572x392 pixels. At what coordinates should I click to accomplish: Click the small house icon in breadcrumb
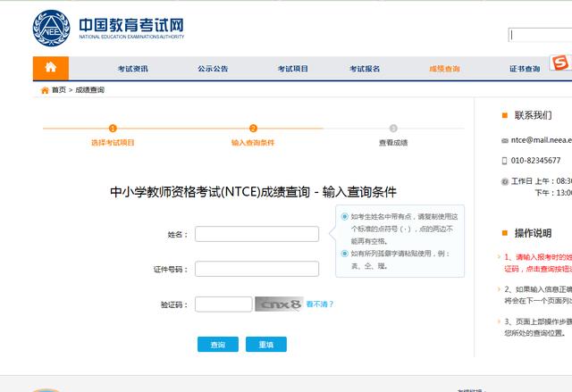click(45, 90)
